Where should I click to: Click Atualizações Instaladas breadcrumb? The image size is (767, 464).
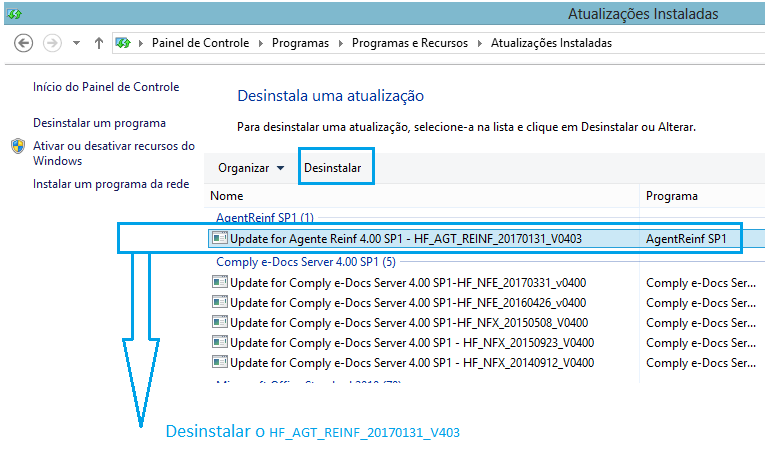tap(551, 43)
